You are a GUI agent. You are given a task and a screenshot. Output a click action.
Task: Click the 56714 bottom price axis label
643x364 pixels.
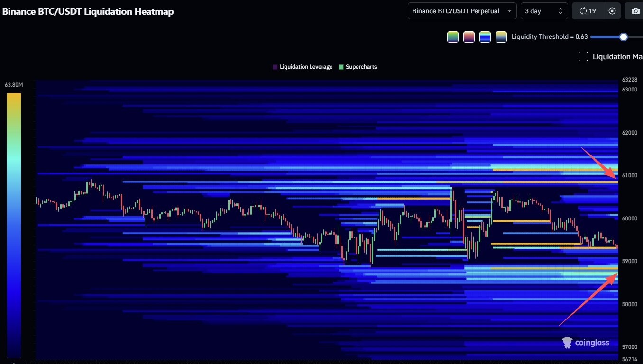[x=629, y=359]
